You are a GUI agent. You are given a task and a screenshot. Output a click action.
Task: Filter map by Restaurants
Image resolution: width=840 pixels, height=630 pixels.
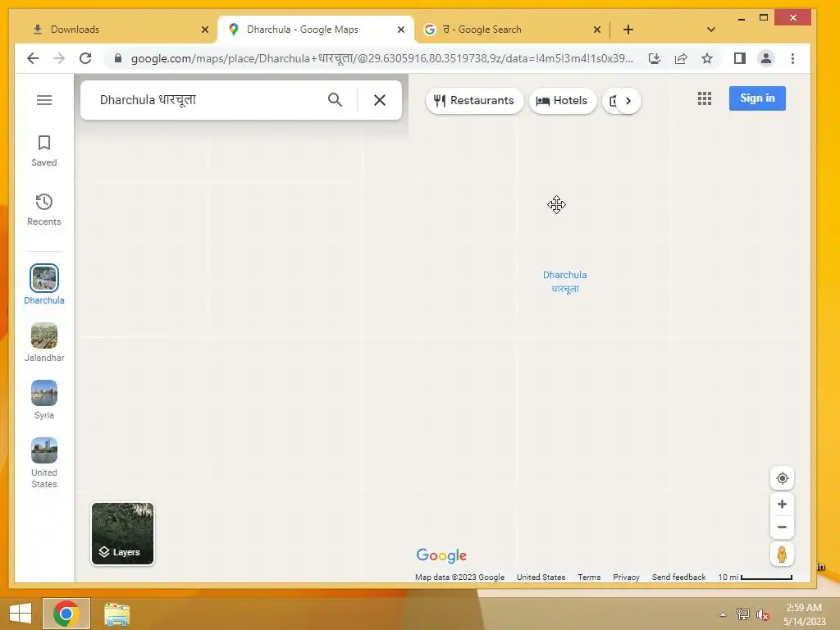(474, 101)
